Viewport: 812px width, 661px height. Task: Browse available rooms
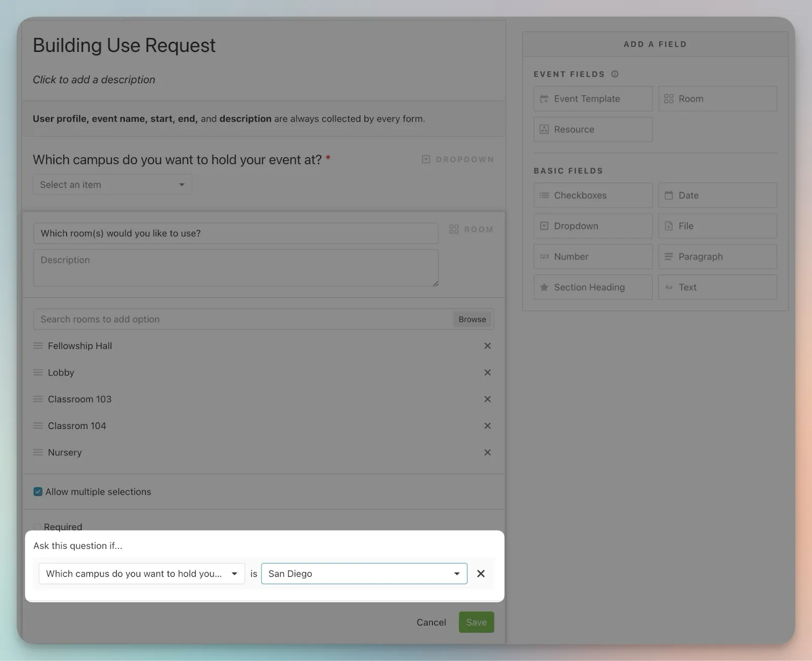click(472, 319)
